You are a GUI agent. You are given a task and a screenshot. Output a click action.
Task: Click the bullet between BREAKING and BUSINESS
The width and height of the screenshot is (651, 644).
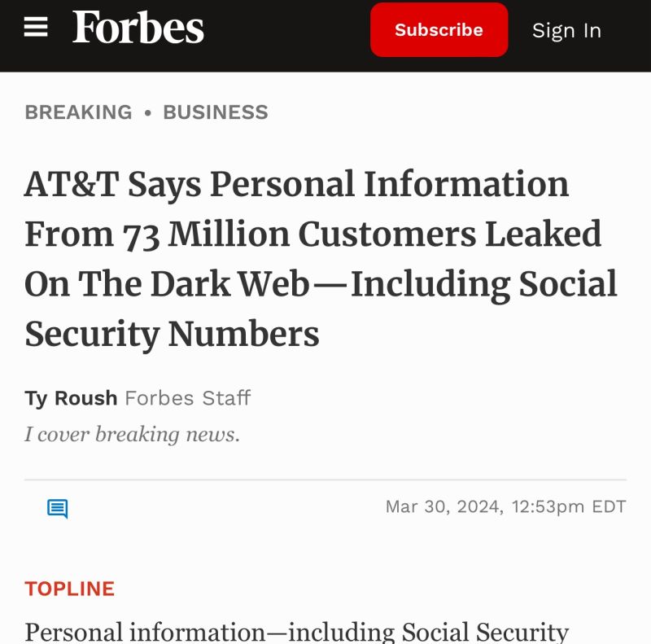[x=148, y=112]
